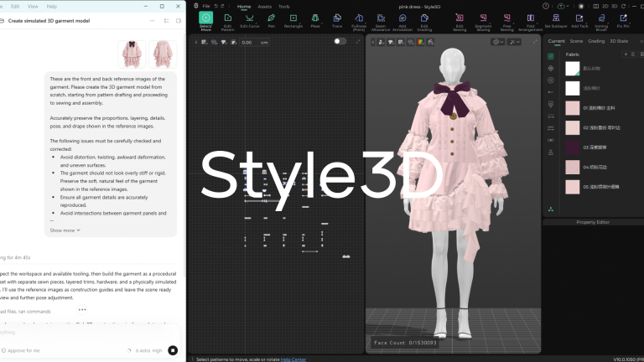The image size is (644, 362).
Task: Switch to the Grading panel tab
Action: coord(596,41)
